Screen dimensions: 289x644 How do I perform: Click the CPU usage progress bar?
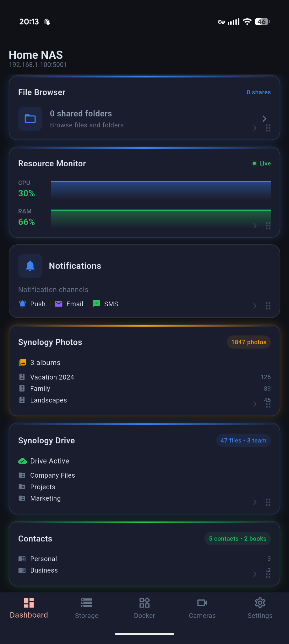(x=161, y=189)
